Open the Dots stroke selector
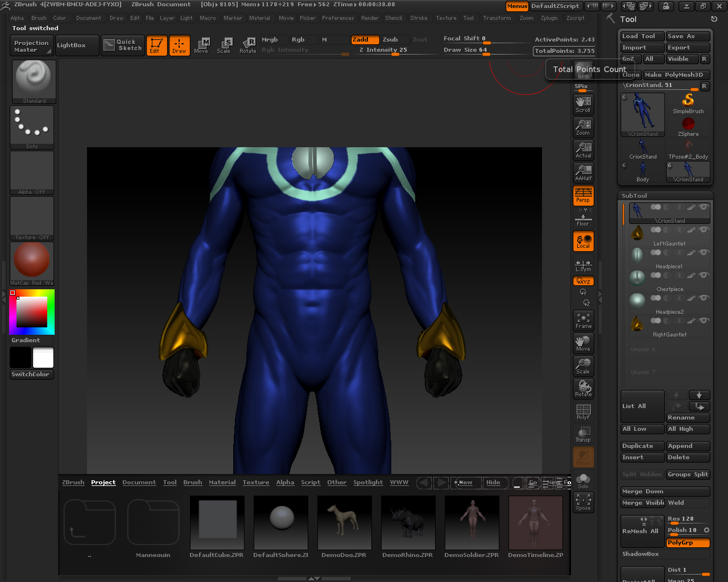This screenshot has width=728, height=582. click(x=32, y=127)
